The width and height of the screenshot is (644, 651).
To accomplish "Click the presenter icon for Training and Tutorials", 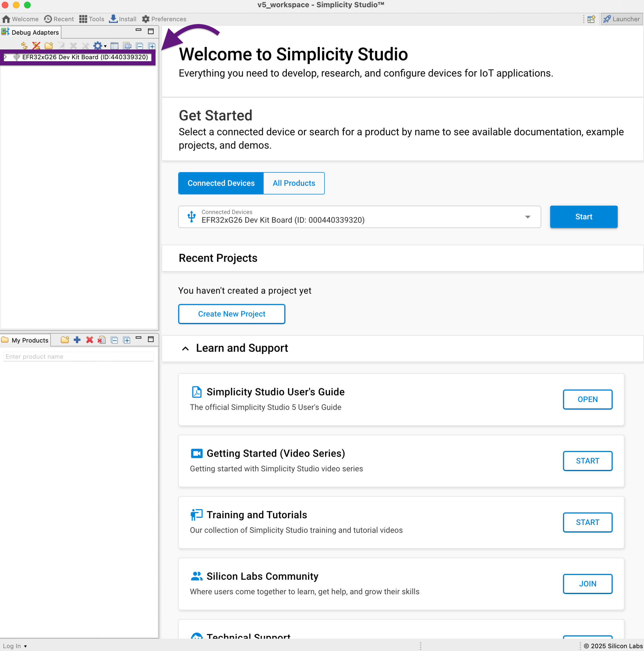I will [197, 515].
